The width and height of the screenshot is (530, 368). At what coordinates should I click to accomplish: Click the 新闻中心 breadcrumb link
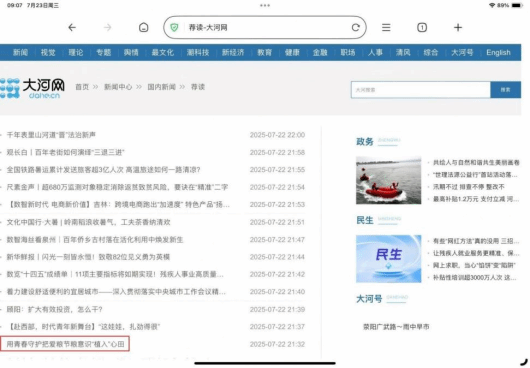point(118,87)
